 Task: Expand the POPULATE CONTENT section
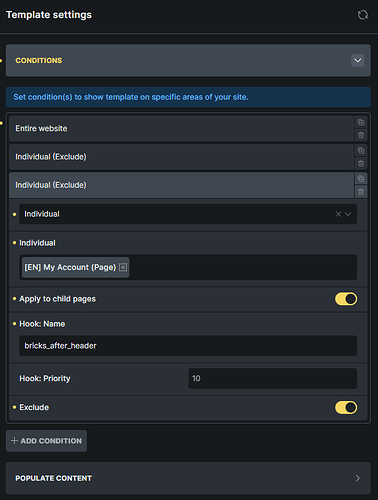188,478
